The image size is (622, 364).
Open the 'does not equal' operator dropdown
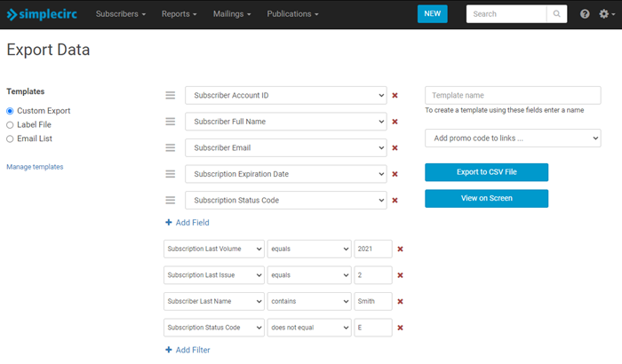(309, 328)
